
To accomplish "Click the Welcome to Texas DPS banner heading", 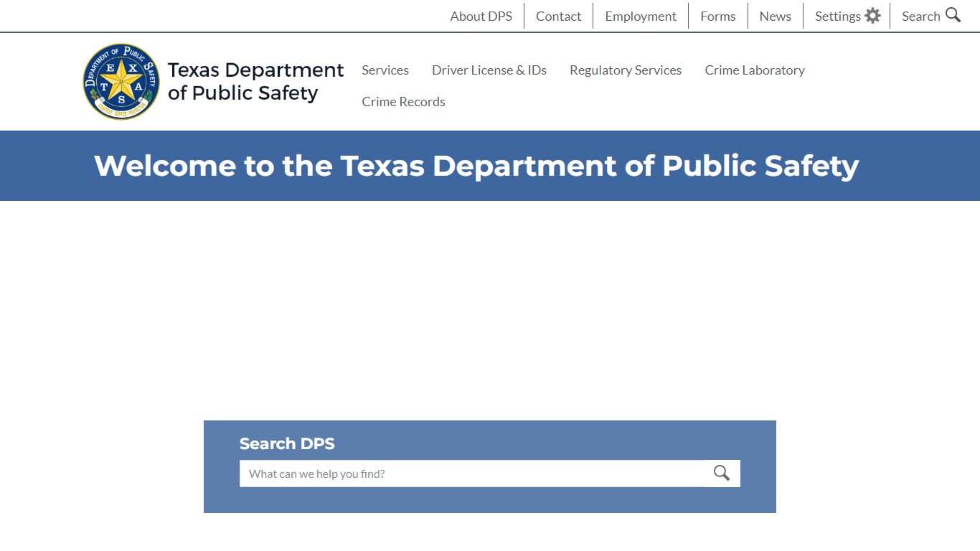I will 476,166.
